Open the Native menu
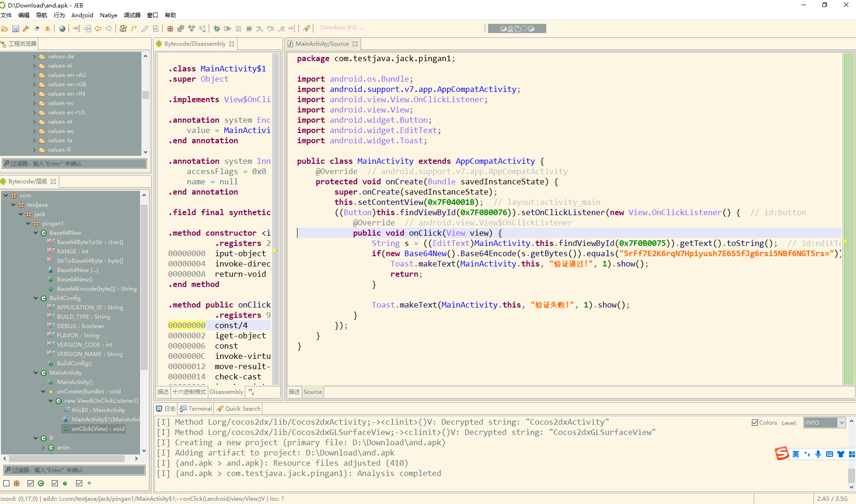Viewport: 856px width, 504px height. (x=108, y=15)
